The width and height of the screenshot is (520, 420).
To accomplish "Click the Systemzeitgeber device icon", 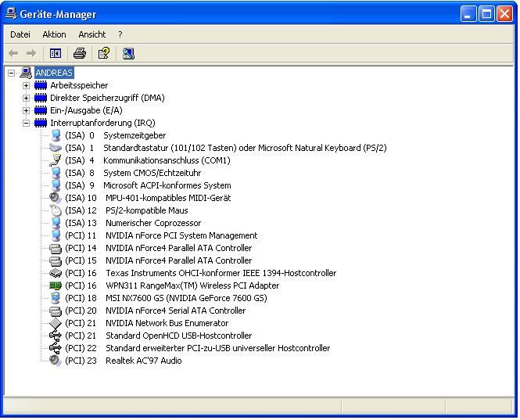I will click(x=56, y=135).
